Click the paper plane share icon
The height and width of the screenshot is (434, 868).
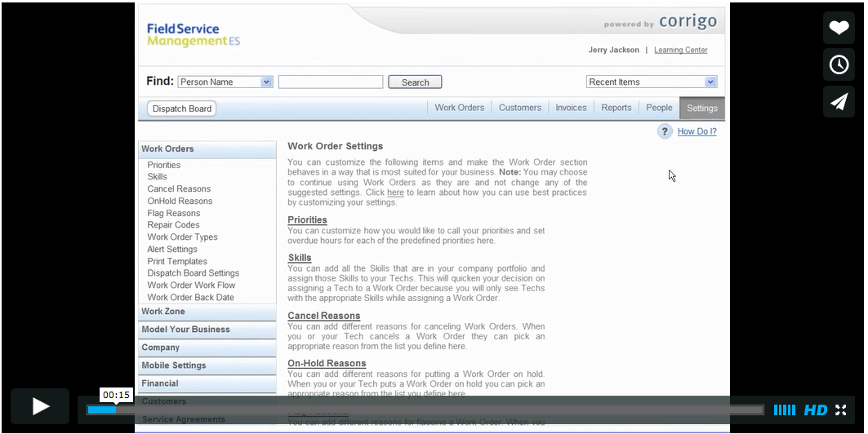839,101
